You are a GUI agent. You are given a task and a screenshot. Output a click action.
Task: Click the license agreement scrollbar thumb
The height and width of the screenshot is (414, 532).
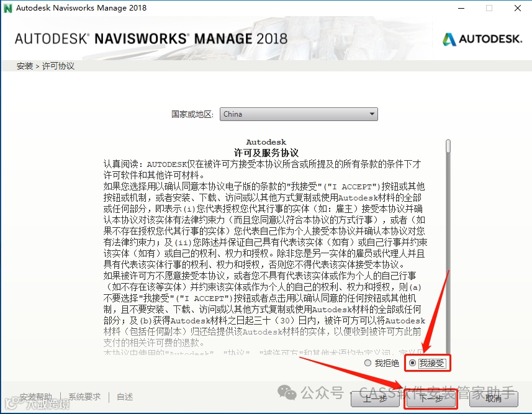tap(448, 146)
